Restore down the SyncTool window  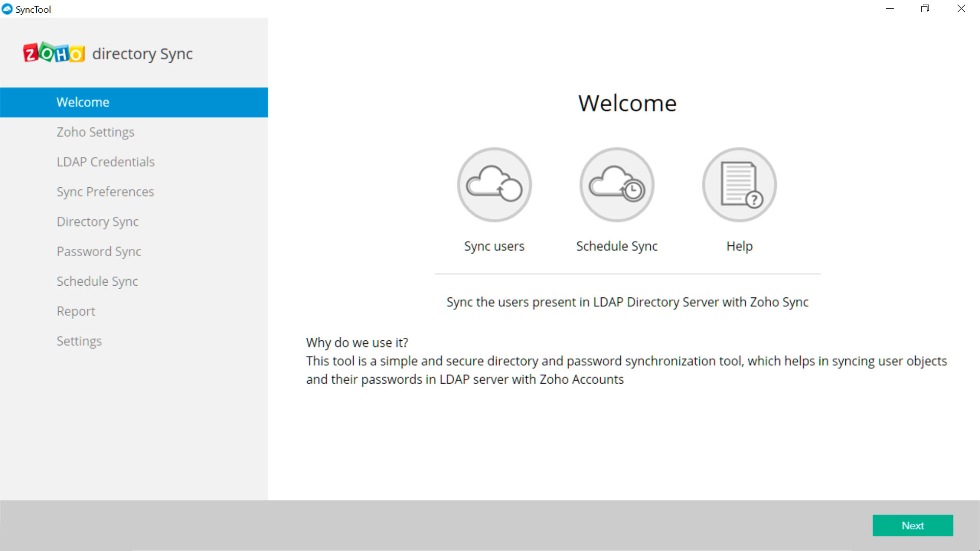click(925, 9)
